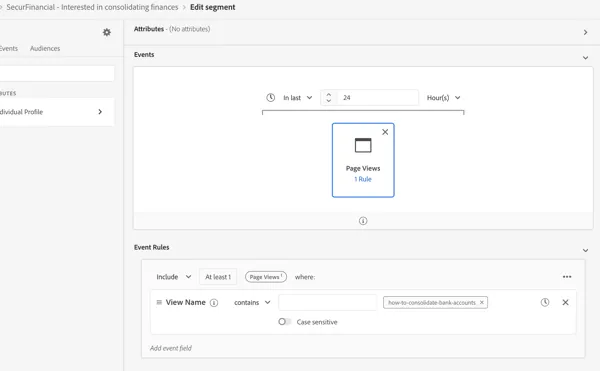Remove the Page Views event card
The height and width of the screenshot is (371, 600).
(385, 132)
